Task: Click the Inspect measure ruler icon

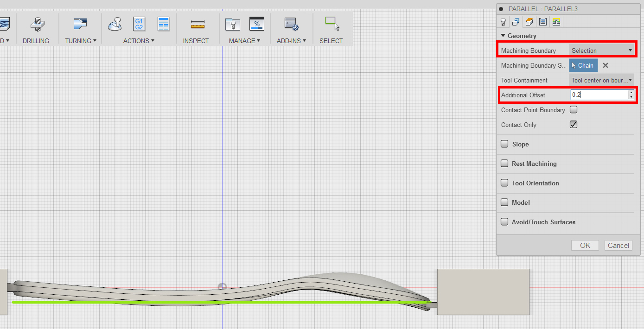Action: tap(198, 24)
